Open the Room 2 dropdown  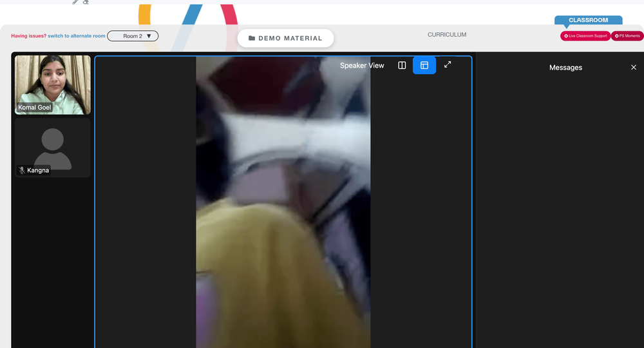point(133,36)
